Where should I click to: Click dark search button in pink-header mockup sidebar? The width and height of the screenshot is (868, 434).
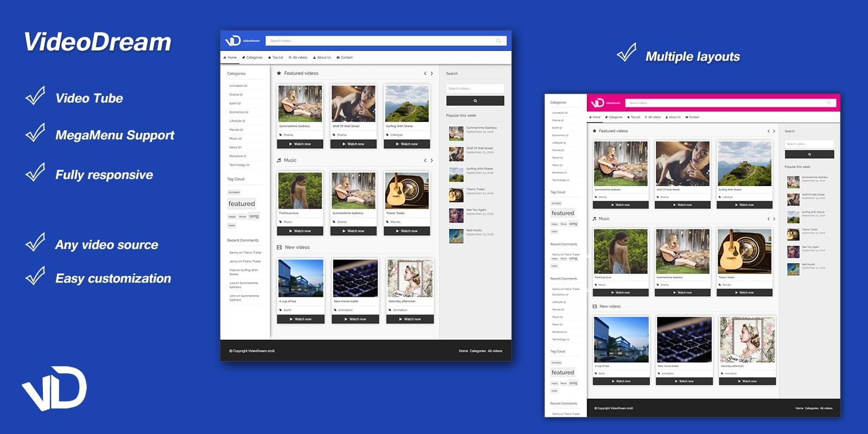tap(809, 155)
